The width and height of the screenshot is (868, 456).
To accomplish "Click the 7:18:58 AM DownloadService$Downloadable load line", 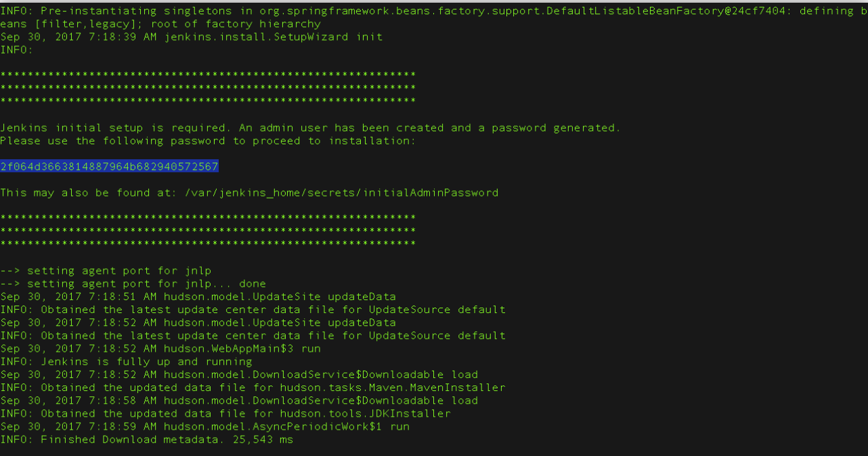I will (x=239, y=400).
